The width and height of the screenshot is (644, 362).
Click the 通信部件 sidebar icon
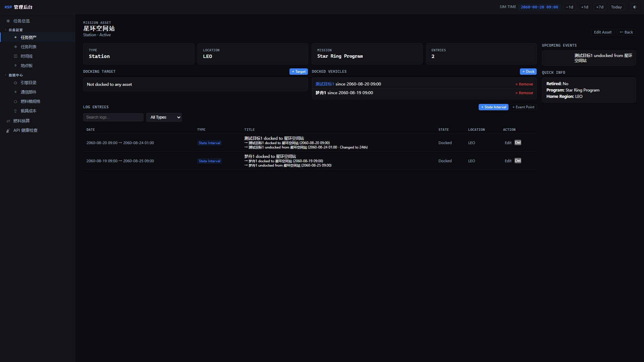[15, 92]
